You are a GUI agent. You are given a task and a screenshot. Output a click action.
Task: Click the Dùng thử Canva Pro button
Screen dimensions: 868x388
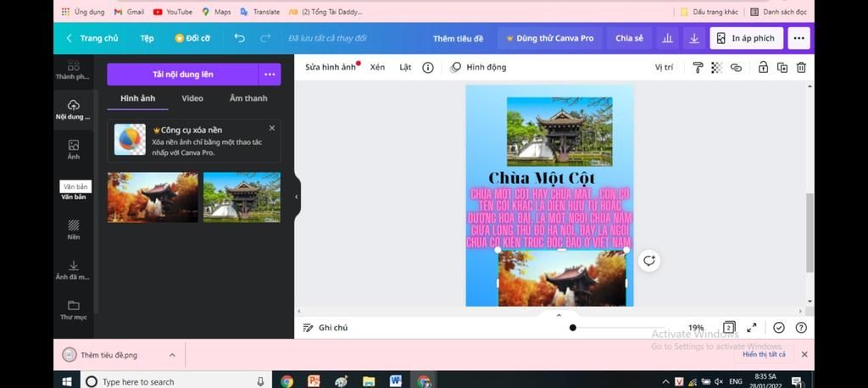pos(549,38)
